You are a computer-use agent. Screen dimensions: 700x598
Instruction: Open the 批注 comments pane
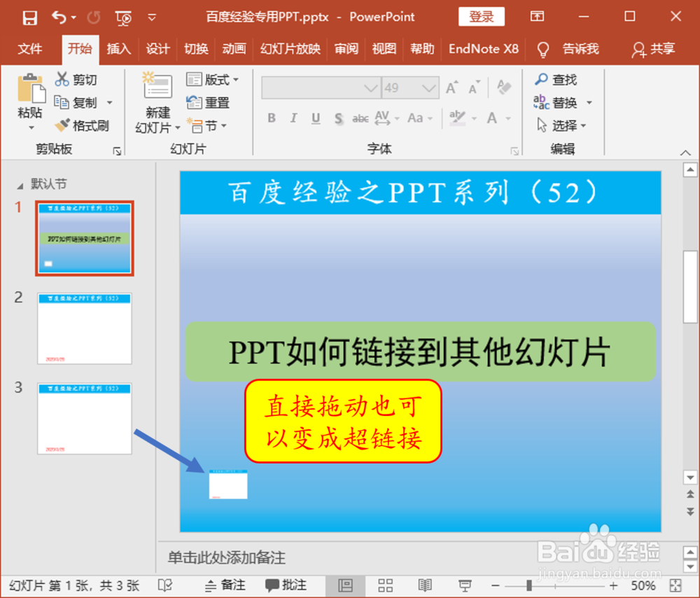click(286, 585)
